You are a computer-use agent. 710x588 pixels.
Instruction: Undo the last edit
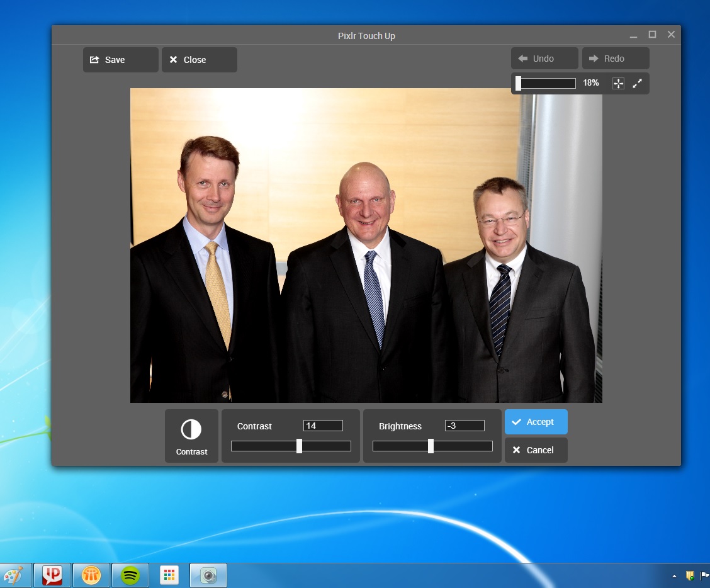point(544,59)
